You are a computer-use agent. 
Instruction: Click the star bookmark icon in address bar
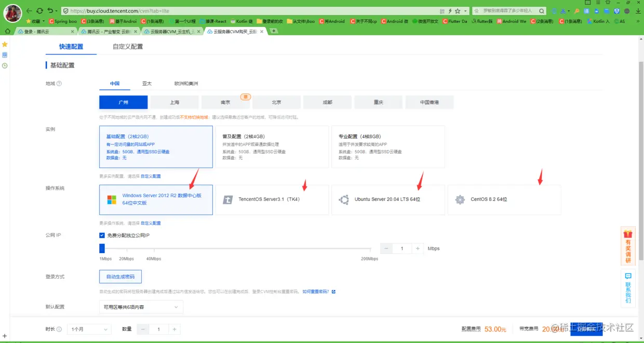point(458,11)
